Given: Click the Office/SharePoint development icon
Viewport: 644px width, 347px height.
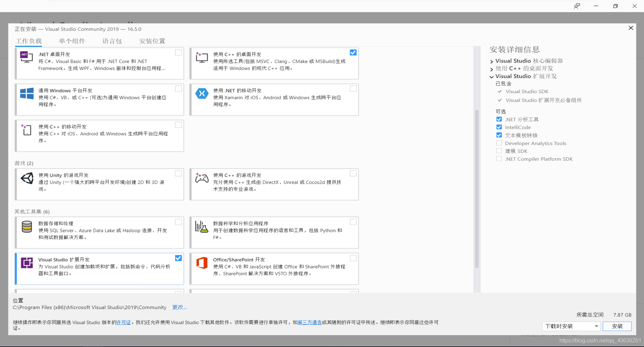Looking at the screenshot, I should 202,263.
